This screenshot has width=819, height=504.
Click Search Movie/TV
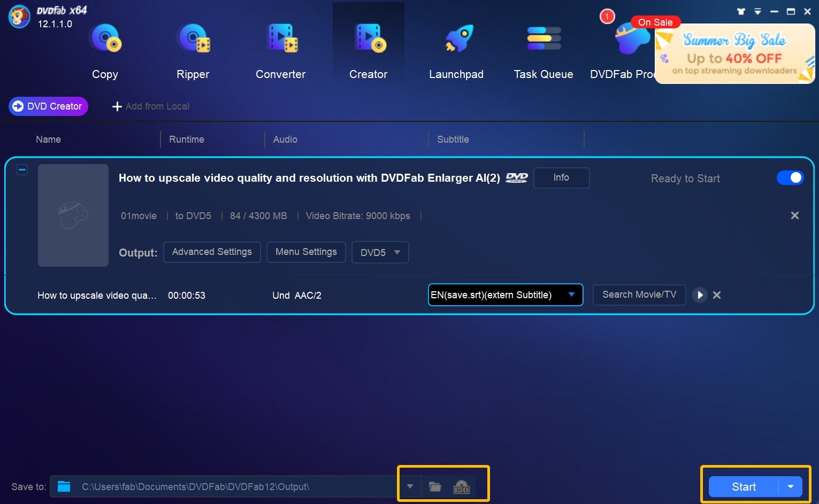[x=639, y=294]
